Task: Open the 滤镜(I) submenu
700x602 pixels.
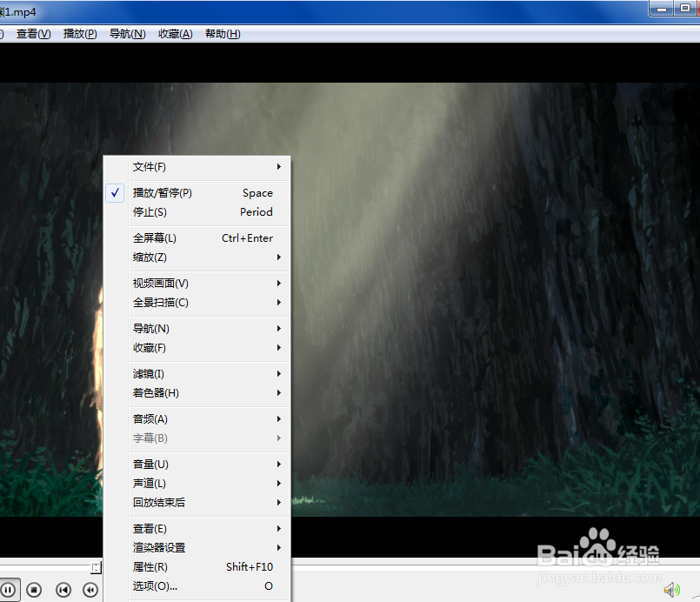Action: coord(197,374)
